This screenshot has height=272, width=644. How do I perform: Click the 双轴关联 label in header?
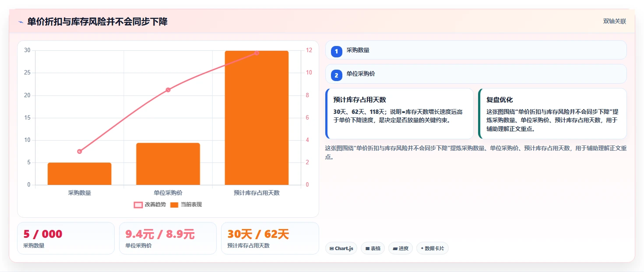click(x=615, y=21)
